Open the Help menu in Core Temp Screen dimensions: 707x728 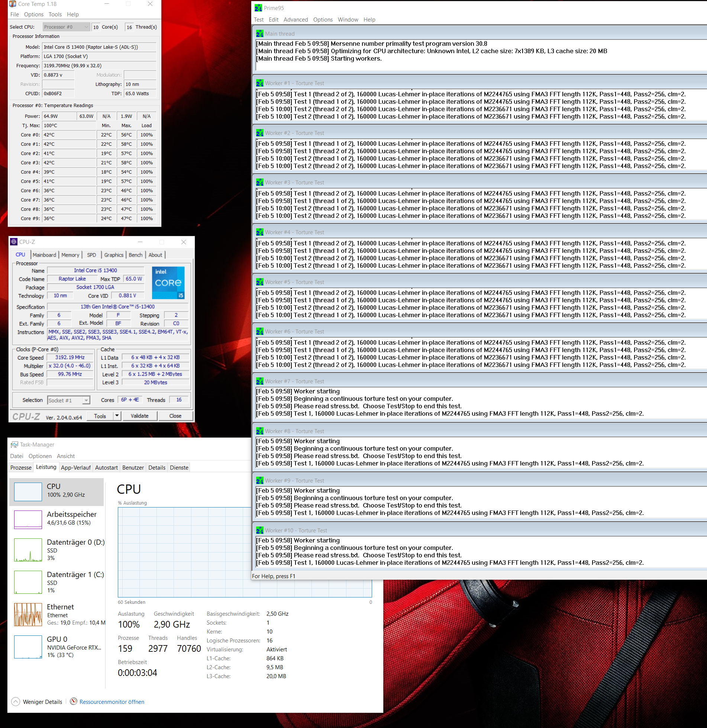[x=73, y=14]
